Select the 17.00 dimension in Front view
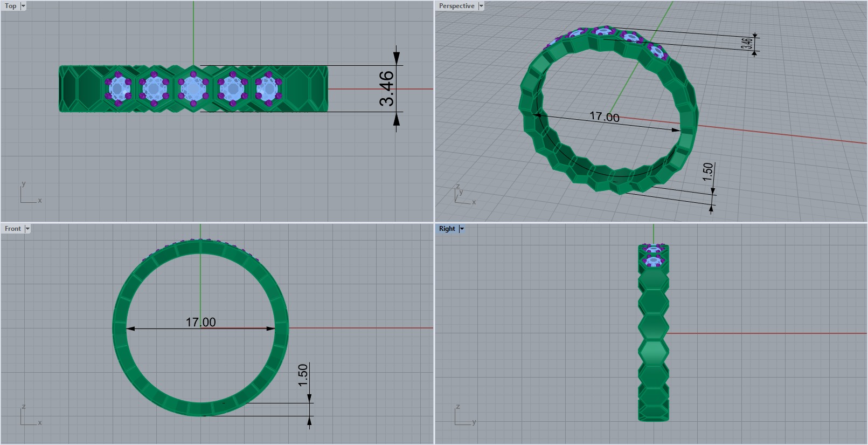The height and width of the screenshot is (445, 868). (200, 322)
